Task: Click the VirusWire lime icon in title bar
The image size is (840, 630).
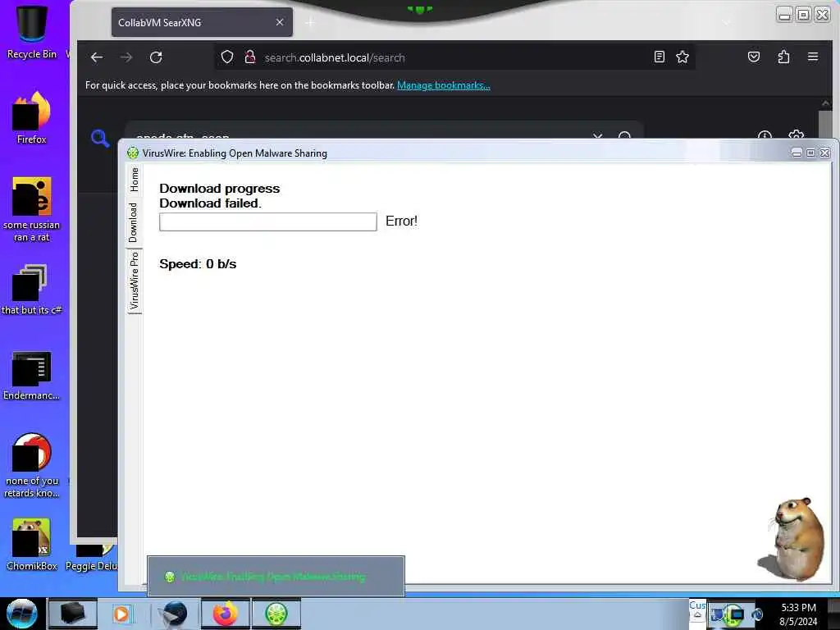Action: click(132, 153)
